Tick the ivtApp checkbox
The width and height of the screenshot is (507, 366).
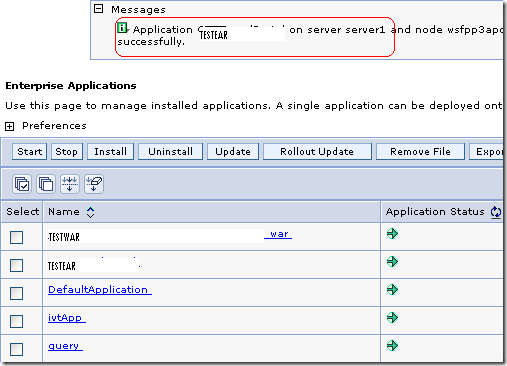click(x=16, y=322)
